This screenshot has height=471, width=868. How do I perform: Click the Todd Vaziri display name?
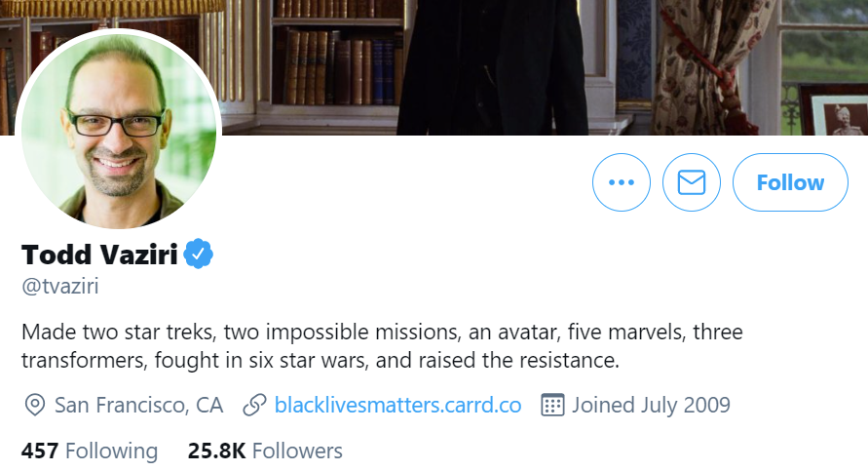[x=99, y=255]
